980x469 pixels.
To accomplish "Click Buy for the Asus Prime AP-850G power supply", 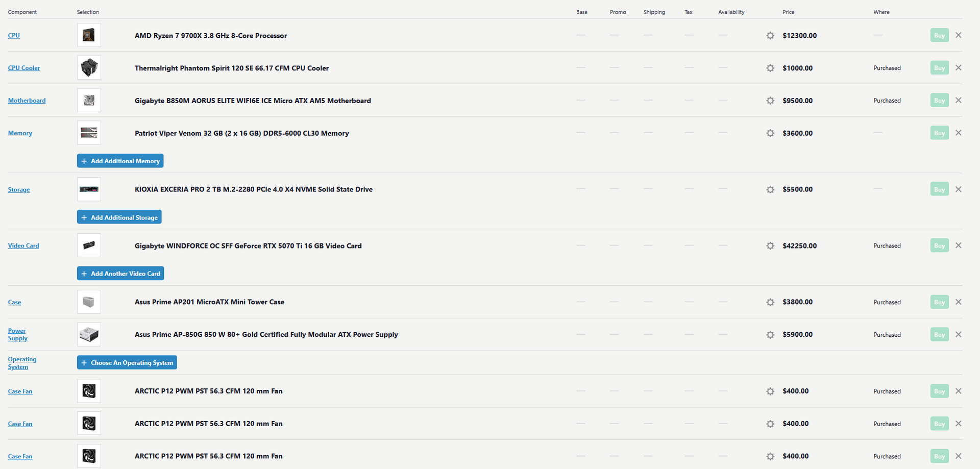I will point(940,334).
